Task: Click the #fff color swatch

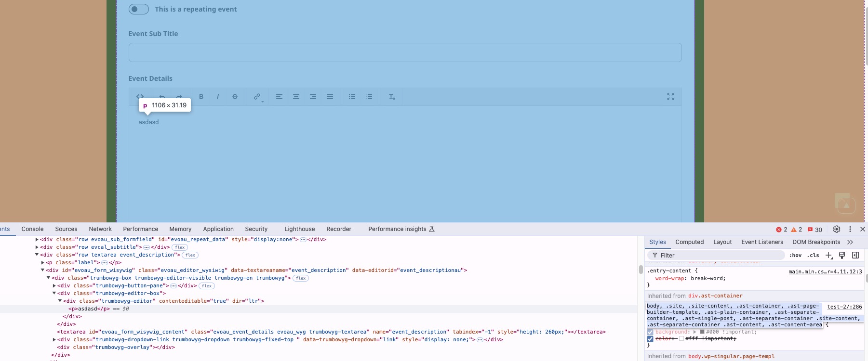Action: [x=681, y=339]
